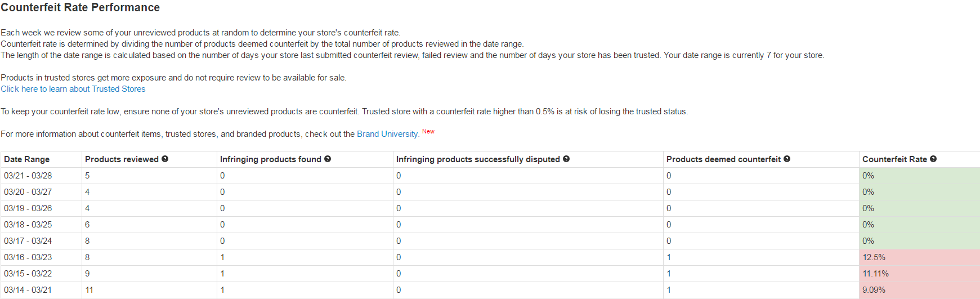Select the 03/21 - 03/28 date range row
Viewport: 980px width, 299px height.
pos(28,176)
